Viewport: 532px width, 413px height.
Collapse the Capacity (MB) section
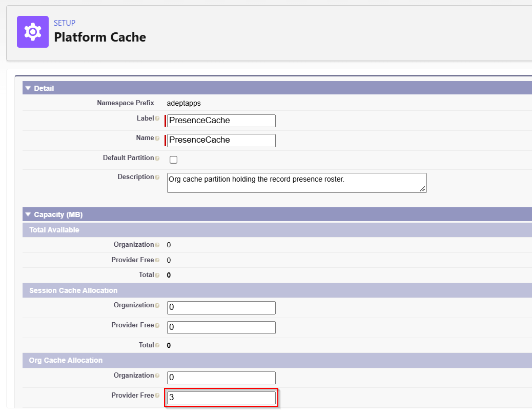click(x=28, y=214)
